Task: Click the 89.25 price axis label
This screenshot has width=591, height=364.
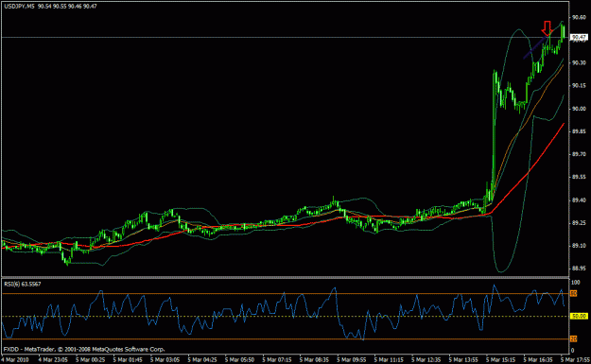Action: coord(579,223)
